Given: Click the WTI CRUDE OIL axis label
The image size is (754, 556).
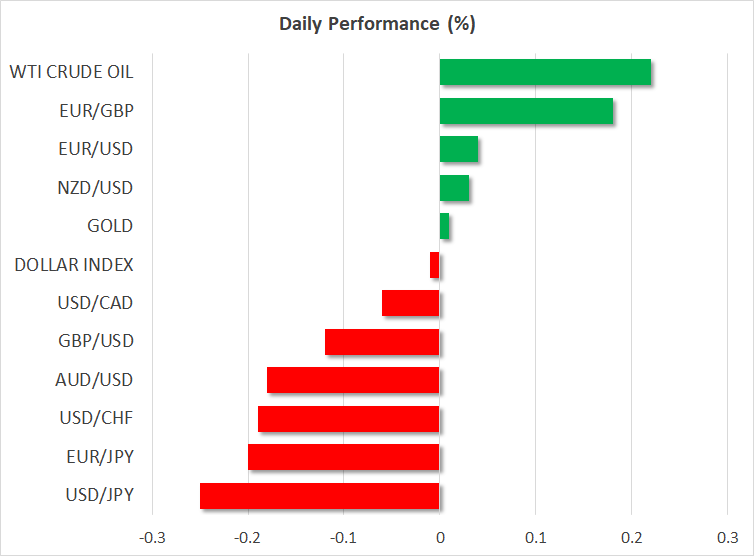Looking at the screenshot, I should tap(71, 73).
